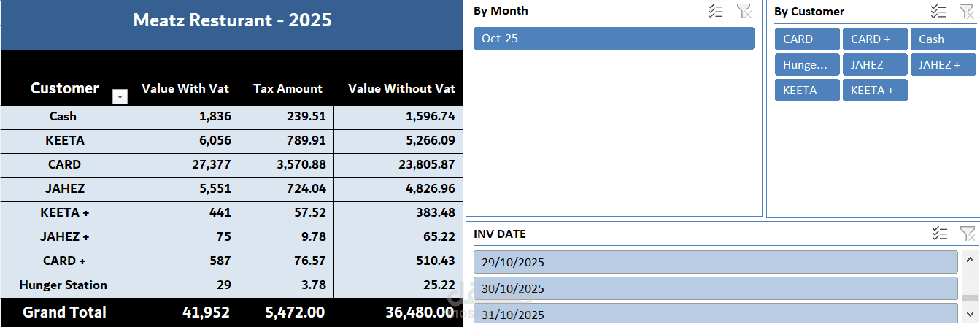Image resolution: width=980 pixels, height=327 pixels.
Task: Click the 789.91 tax cell
Action: tap(287, 141)
